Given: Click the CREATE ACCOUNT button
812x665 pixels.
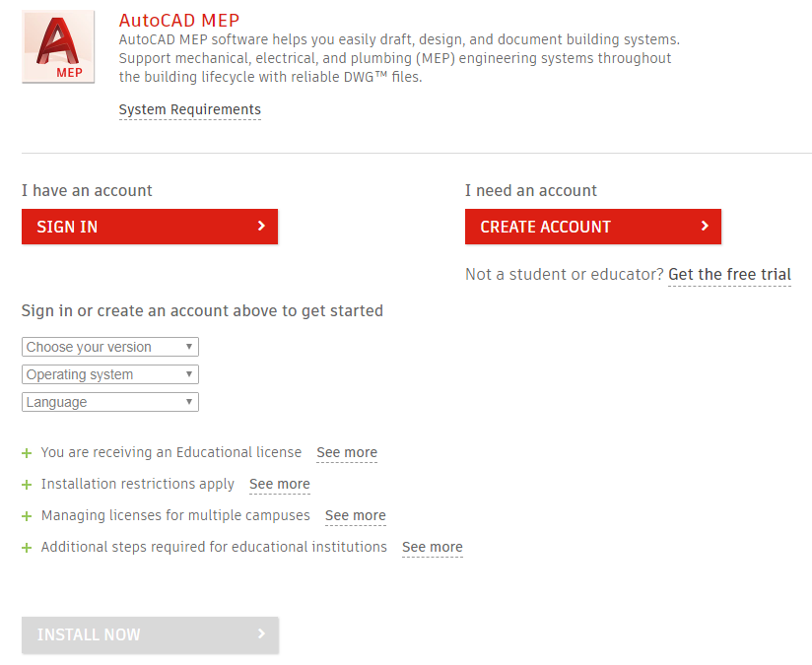Looking at the screenshot, I should (593, 227).
